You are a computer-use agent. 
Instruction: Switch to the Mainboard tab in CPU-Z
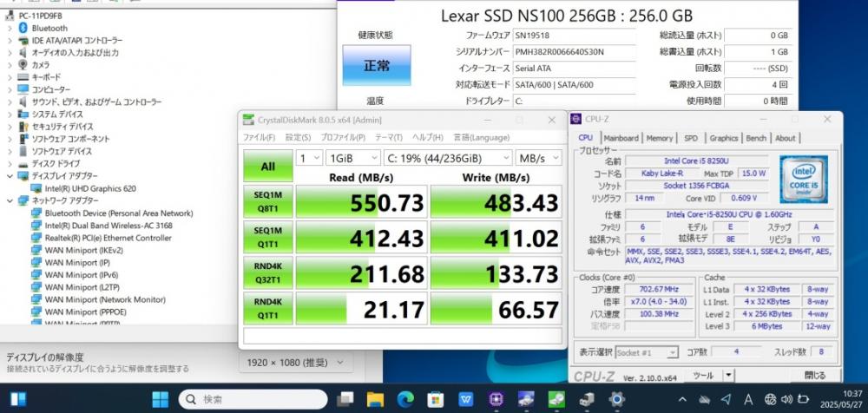coord(621,139)
